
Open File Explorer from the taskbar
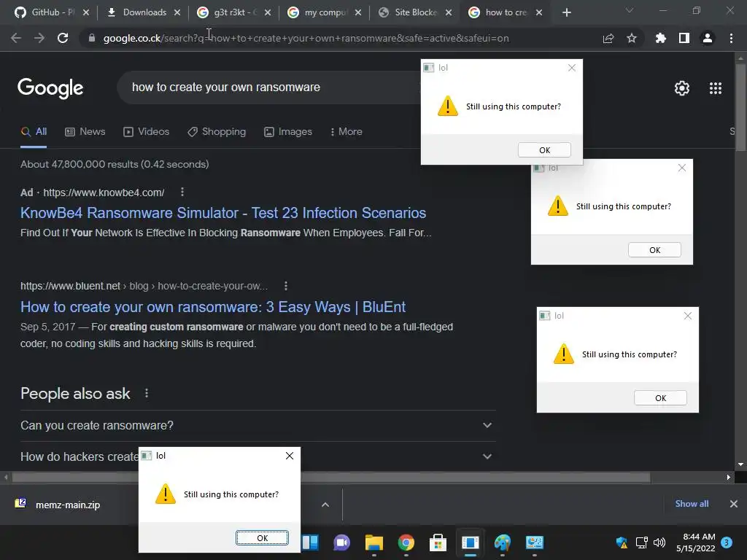pos(374,542)
